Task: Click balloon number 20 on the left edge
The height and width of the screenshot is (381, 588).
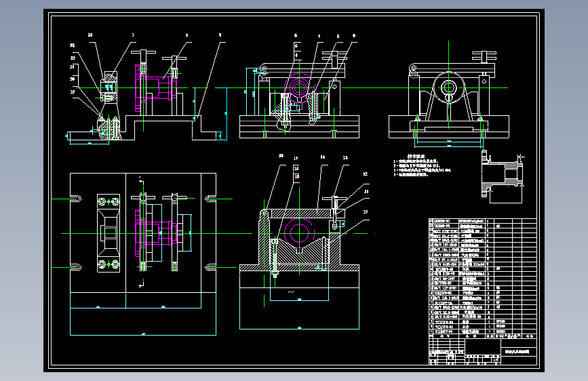Action: pos(72,79)
